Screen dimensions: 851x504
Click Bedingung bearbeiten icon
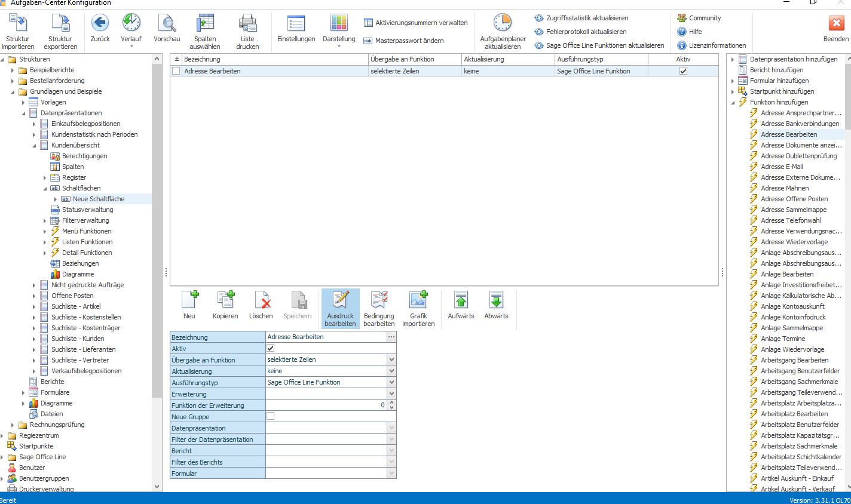click(x=379, y=300)
